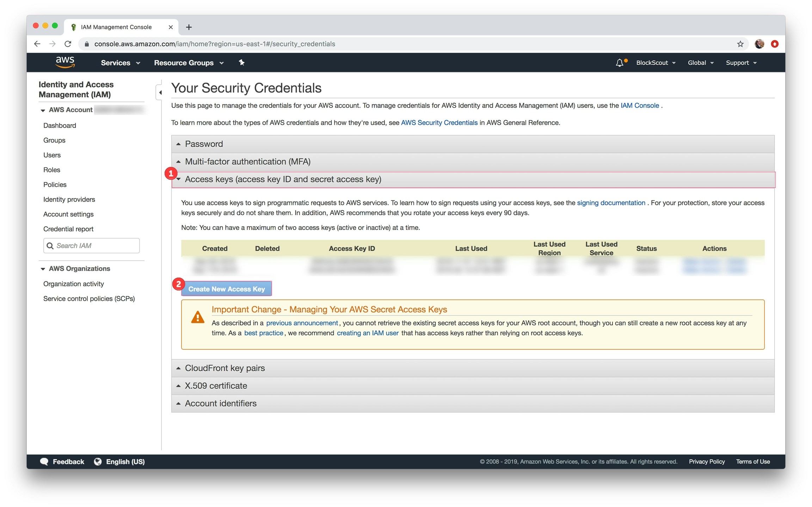812x507 pixels.
Task: Bookmark page with the star icon
Action: tap(740, 44)
